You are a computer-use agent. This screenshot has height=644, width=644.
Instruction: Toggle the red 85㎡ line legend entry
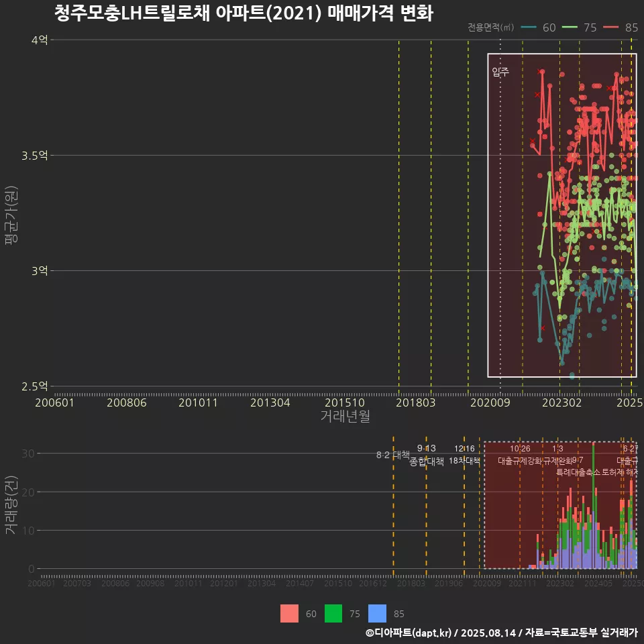tap(621, 28)
